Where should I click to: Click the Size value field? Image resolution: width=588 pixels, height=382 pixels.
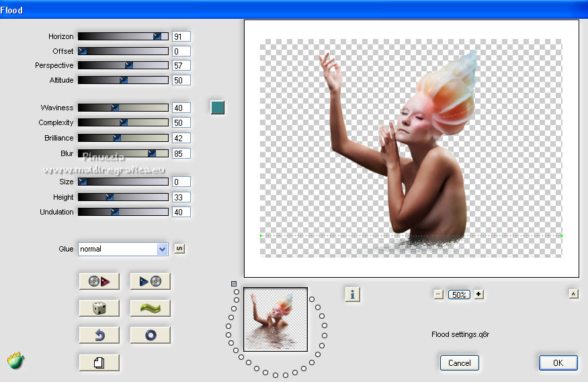[x=181, y=182]
